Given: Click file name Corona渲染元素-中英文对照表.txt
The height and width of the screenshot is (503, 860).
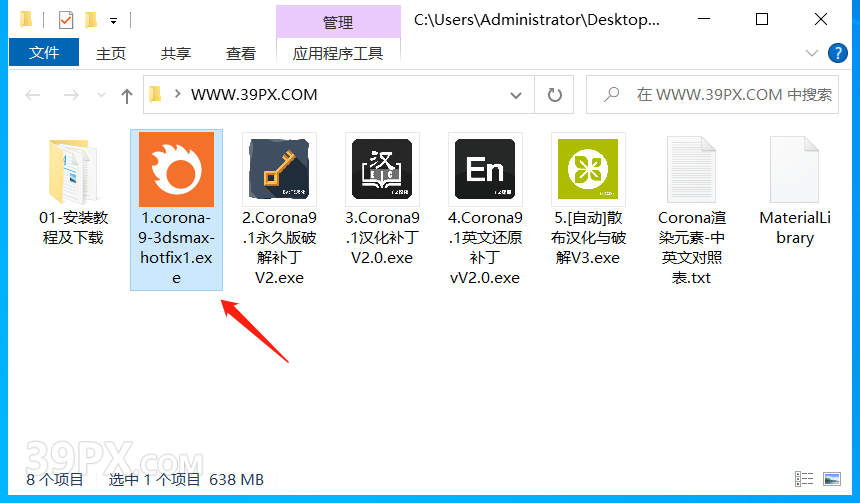Looking at the screenshot, I should (691, 247).
